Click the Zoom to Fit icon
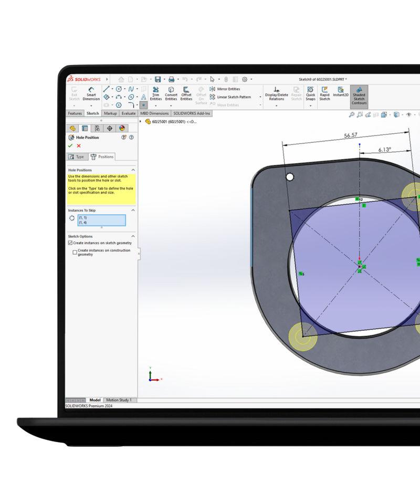This screenshot has width=420, height=504. click(x=352, y=114)
